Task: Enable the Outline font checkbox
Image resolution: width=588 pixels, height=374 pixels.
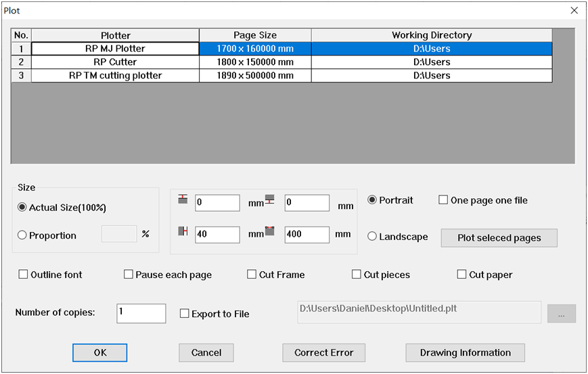Action: point(24,275)
